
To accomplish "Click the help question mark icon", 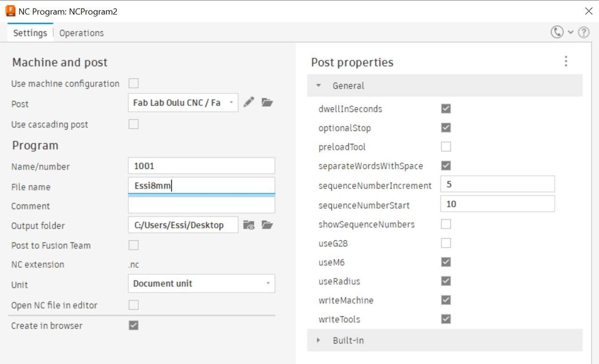I will click(584, 32).
